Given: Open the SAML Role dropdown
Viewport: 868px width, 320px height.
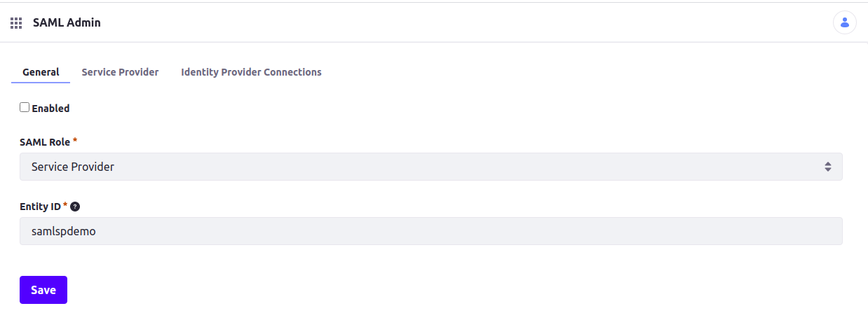Looking at the screenshot, I should coord(431,167).
